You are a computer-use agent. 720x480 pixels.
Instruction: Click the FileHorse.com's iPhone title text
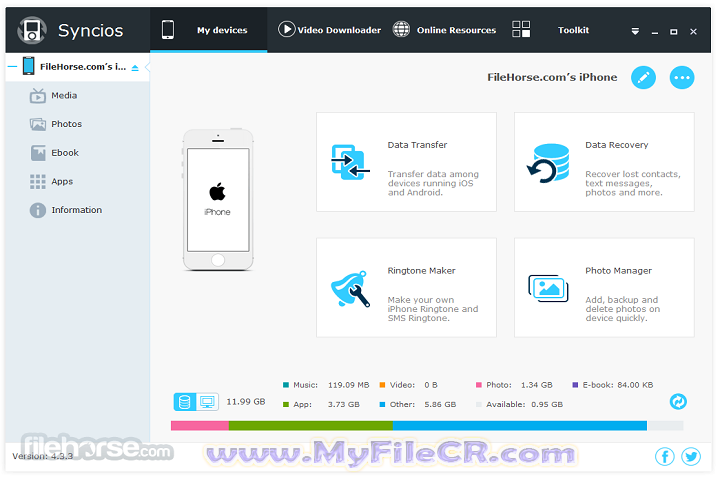pos(552,77)
